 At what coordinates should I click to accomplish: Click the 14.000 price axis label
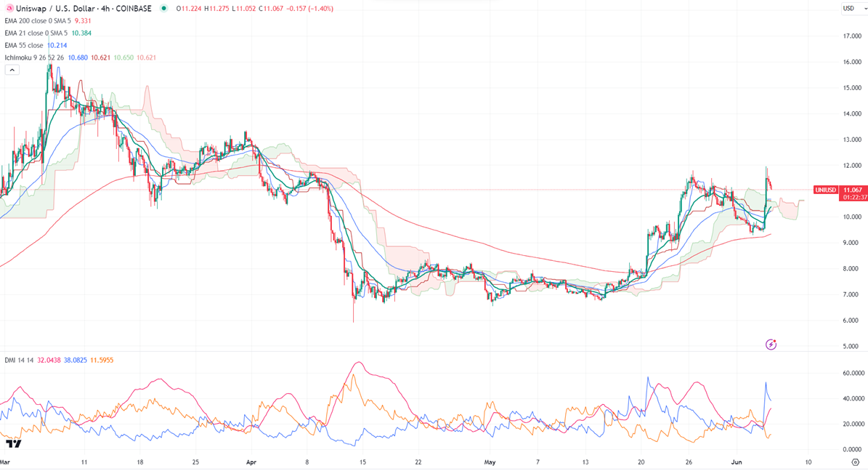(852, 113)
